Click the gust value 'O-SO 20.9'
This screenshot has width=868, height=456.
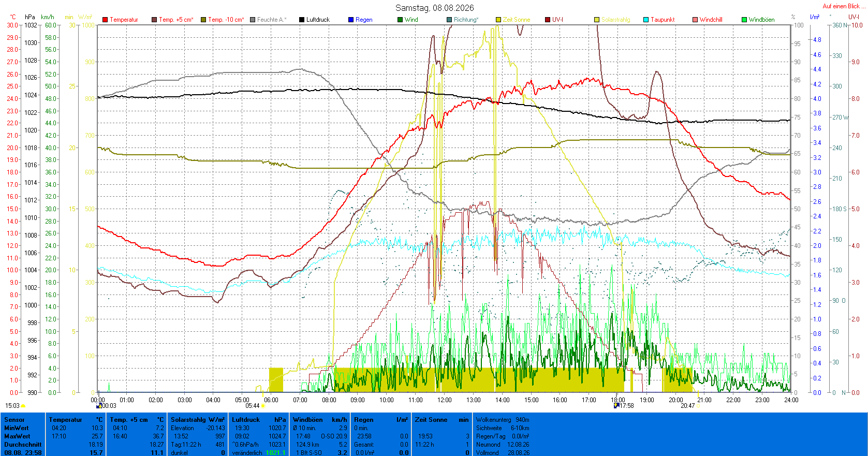pyautogui.click(x=334, y=436)
